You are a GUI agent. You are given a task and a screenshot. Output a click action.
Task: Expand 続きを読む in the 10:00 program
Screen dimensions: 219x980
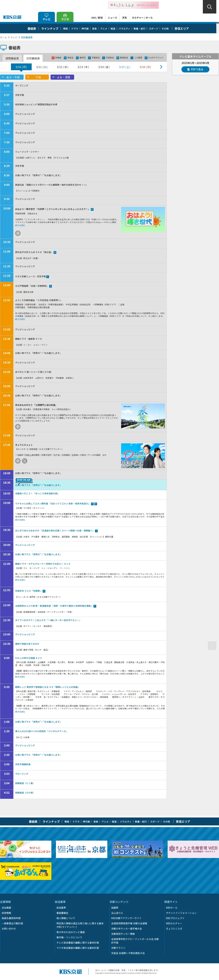tap(20, 225)
